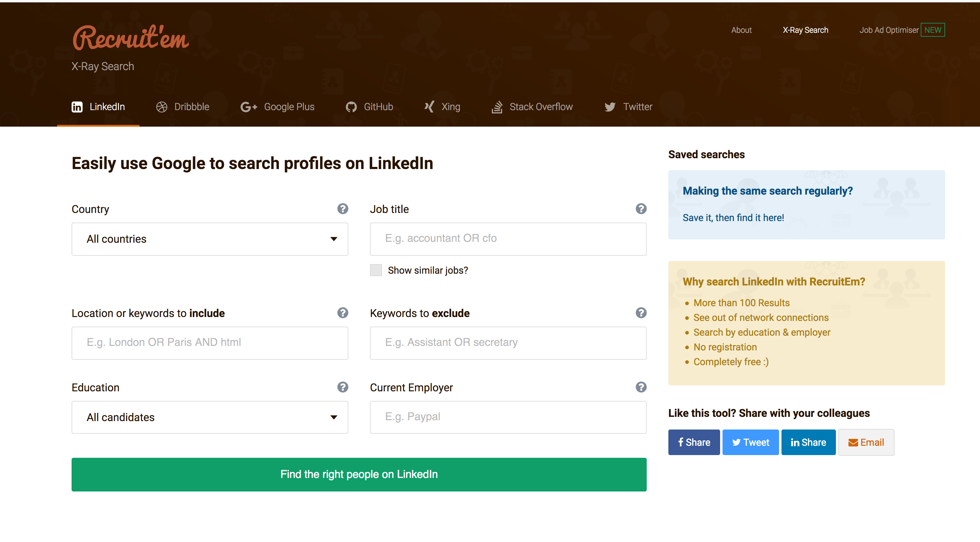Open the All countries dropdown
Viewport: 980px width, 542px height.
(210, 239)
